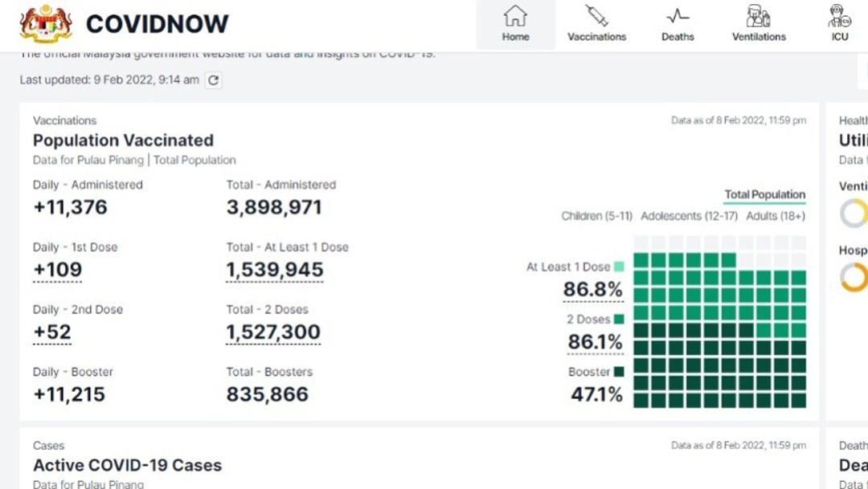Click the +11,376 daily administered value
868x489 pixels.
70,207
